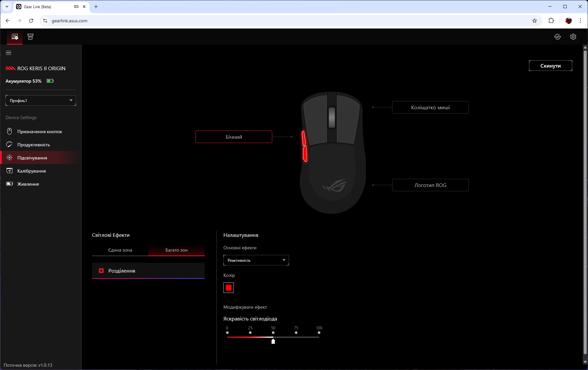The width and height of the screenshot is (588, 370).
Task: Select the Коліщатко миші lighting zone
Action: [x=430, y=107]
